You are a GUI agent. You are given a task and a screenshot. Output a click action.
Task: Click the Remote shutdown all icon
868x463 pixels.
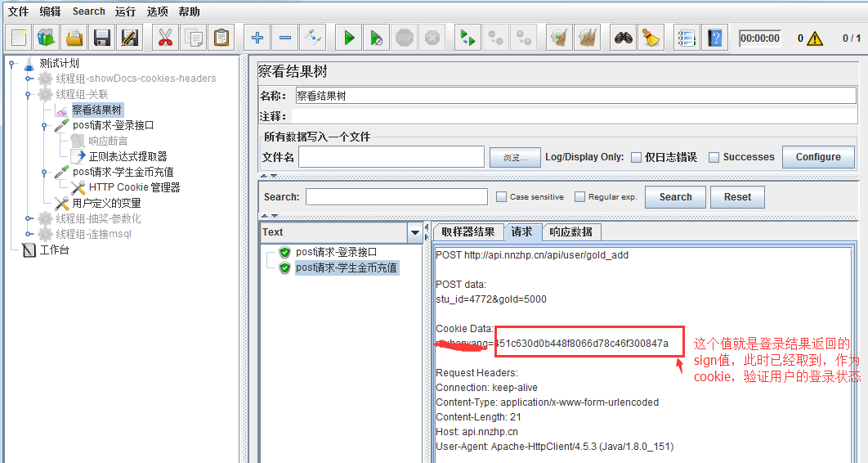tap(523, 38)
